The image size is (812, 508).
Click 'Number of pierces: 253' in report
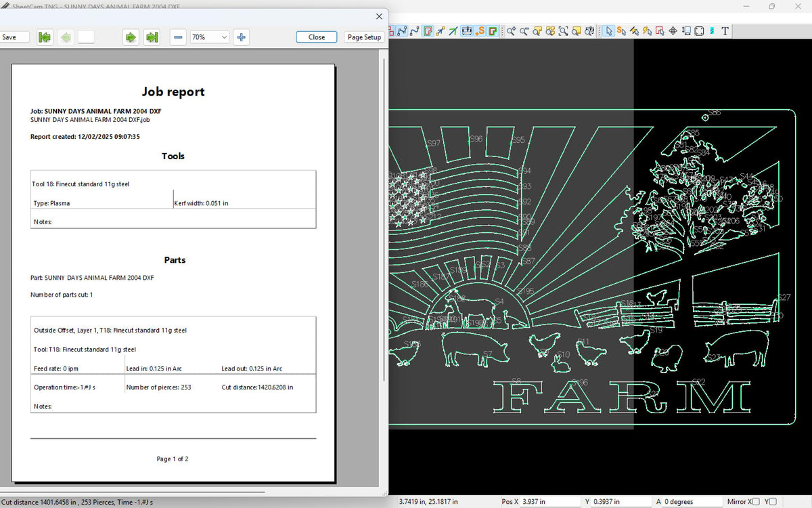(159, 387)
